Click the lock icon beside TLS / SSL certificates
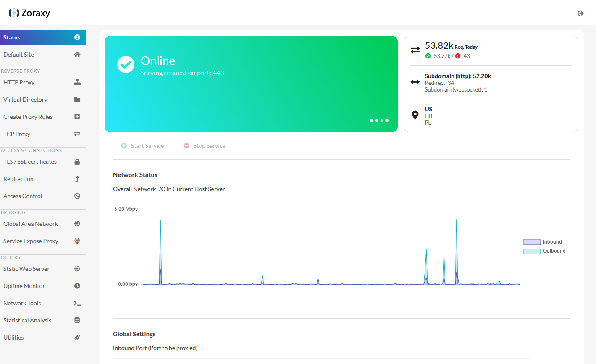Viewport: 596px width, 364px height. point(77,162)
